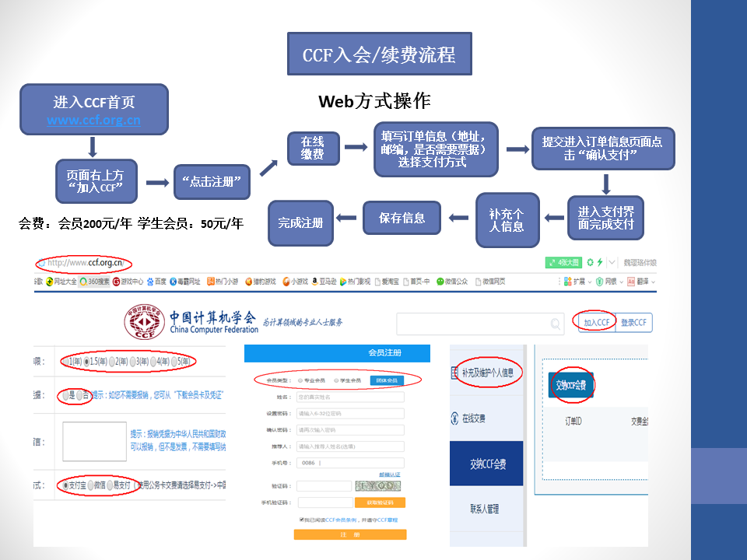Choose 支付宝 as payment method
Screen dimensions: 747x560
coord(65,485)
